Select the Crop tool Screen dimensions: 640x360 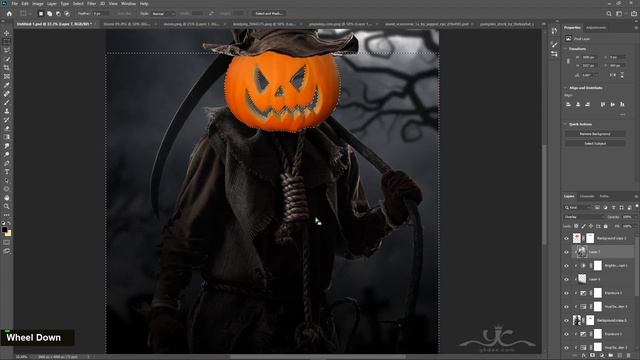point(7,68)
